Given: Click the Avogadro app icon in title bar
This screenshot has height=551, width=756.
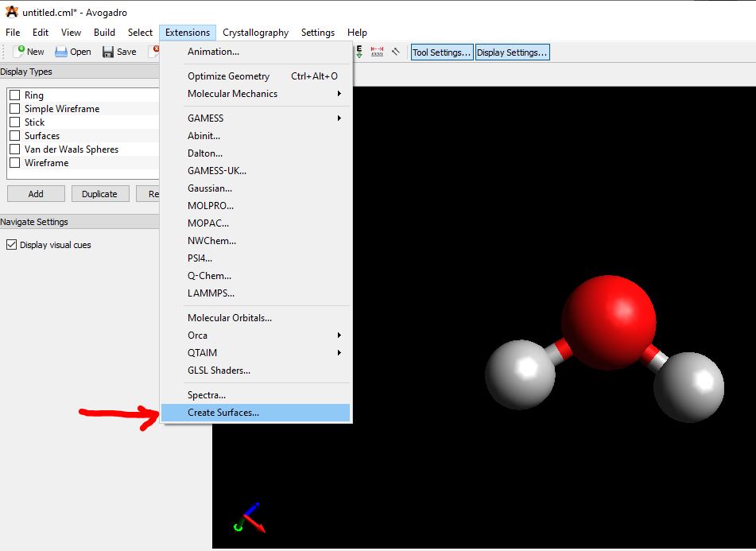Looking at the screenshot, I should point(11,12).
